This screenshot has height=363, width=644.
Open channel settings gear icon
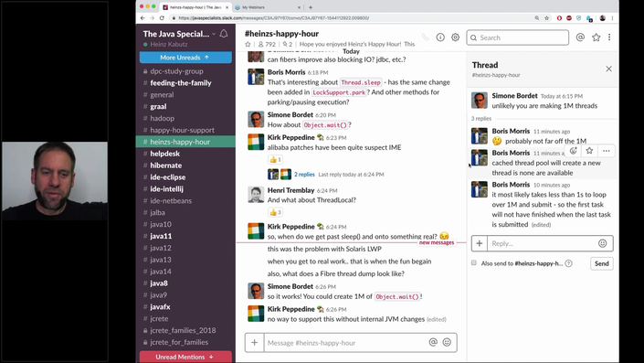coord(455,37)
